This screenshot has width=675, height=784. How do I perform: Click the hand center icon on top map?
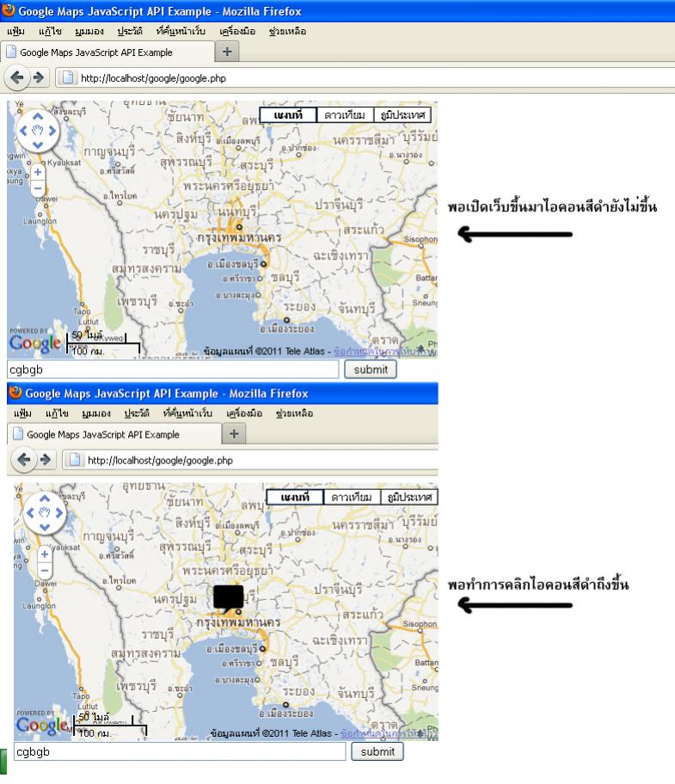[38, 131]
